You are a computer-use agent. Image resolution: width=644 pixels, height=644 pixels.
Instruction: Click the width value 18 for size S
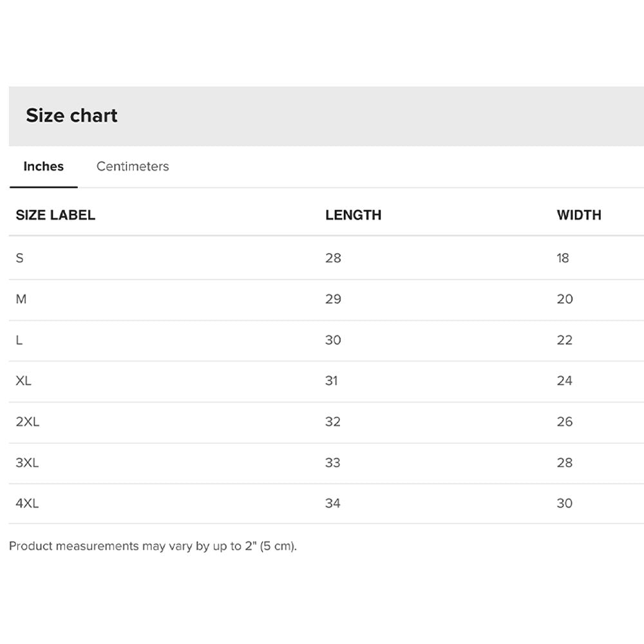coord(563,258)
